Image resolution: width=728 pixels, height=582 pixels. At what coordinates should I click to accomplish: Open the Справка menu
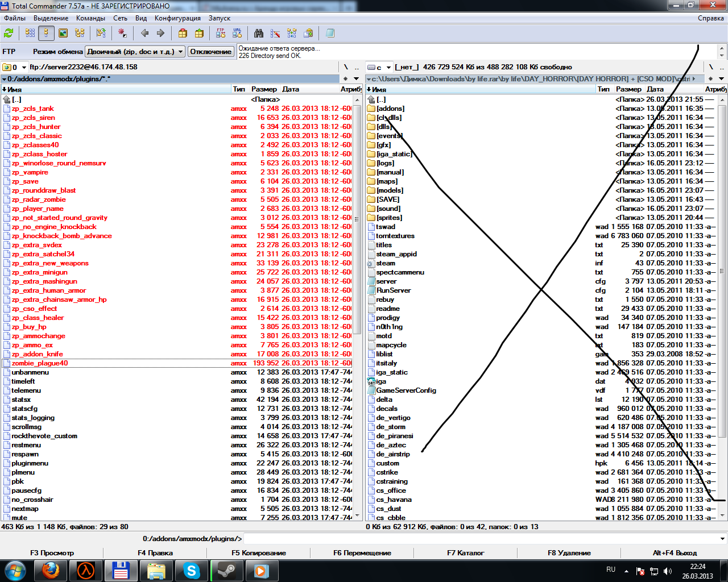[x=711, y=18]
